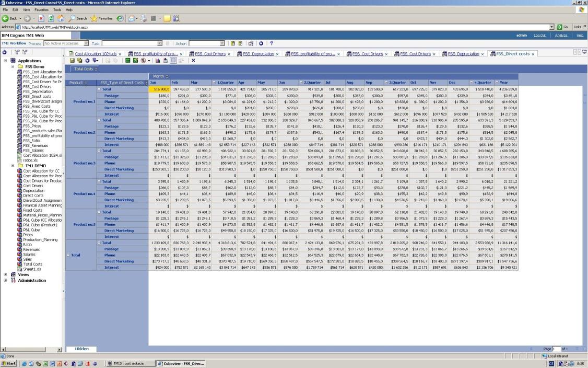Click the Slice to Excel green icon
Image resolution: width=588 pixels, height=368 pixels.
click(x=127, y=61)
